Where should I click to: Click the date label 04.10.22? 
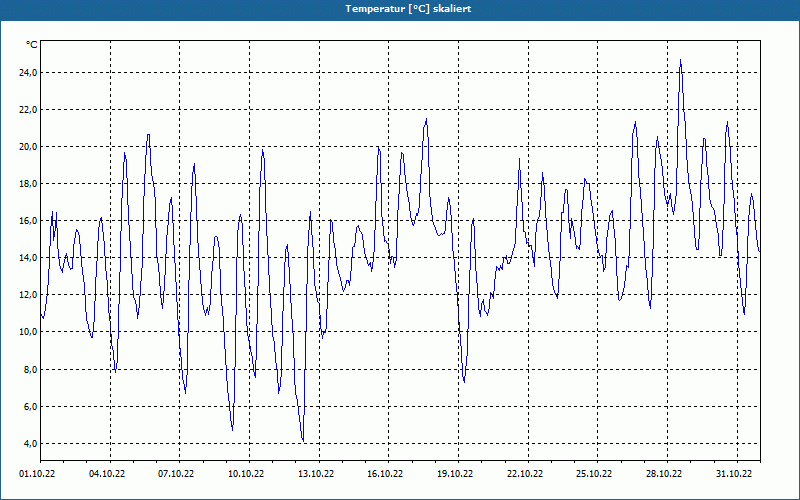click(x=107, y=473)
